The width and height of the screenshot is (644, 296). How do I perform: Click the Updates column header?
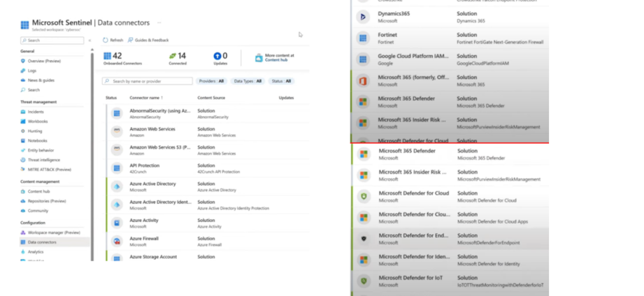286,98
